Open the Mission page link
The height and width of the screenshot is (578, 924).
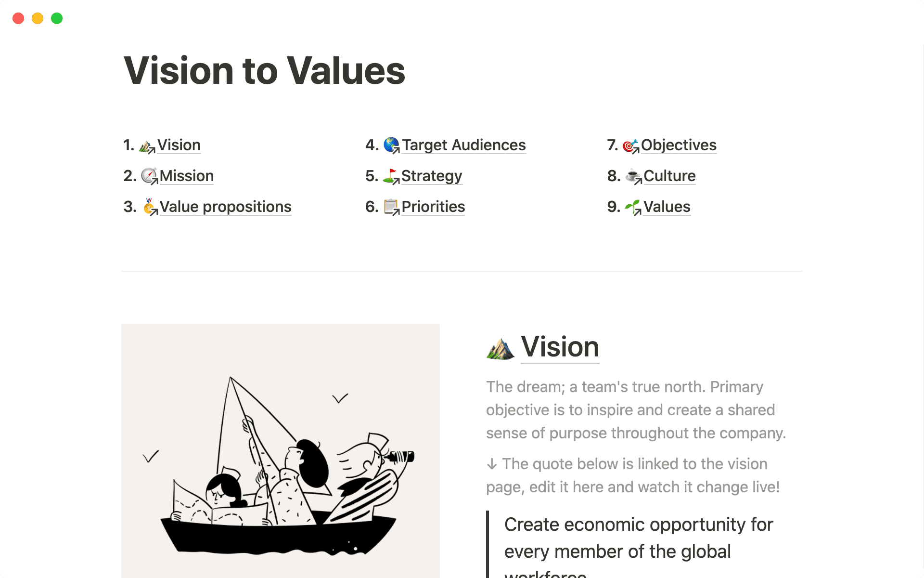187,176
